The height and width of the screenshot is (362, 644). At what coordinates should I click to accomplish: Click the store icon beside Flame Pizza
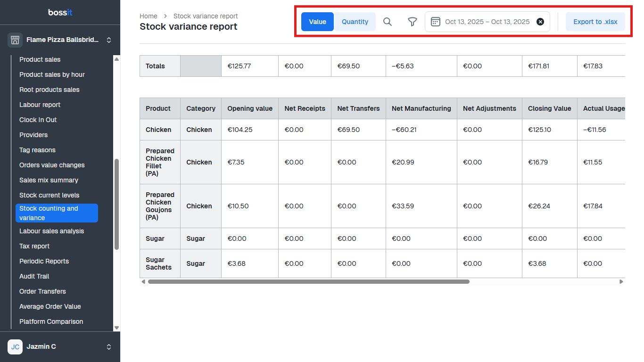[x=15, y=40]
